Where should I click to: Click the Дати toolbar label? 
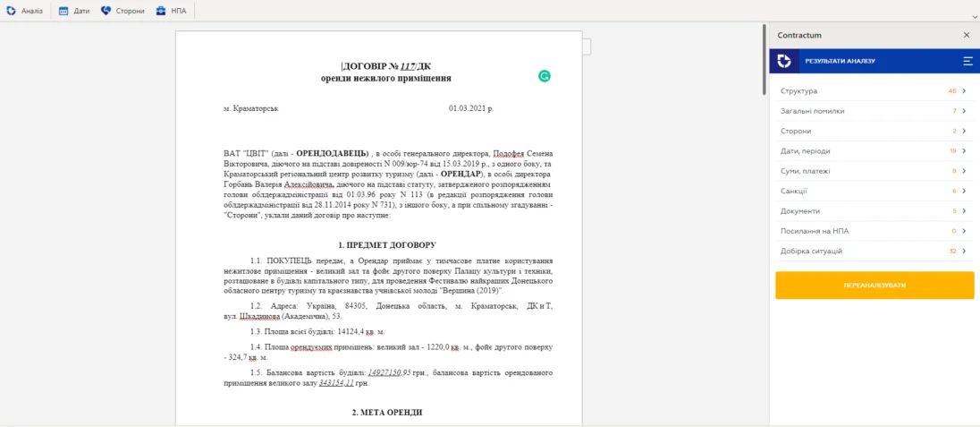coord(81,12)
